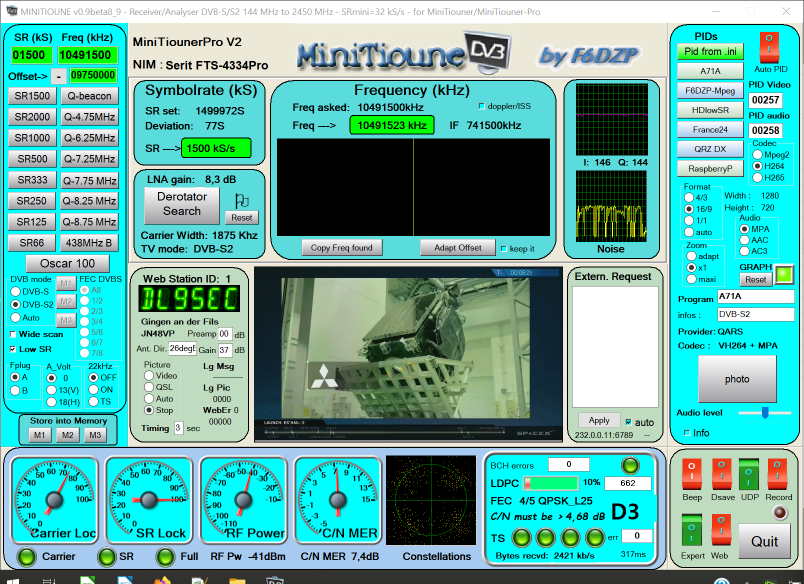This screenshot has width=804, height=584.
Task: Click the green LED beside BCH errors
Action: 630,466
